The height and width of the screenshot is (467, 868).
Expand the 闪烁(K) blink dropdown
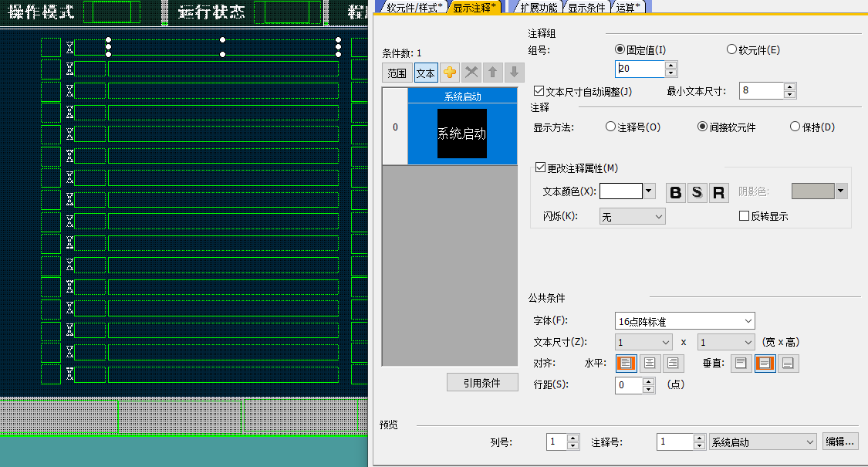(x=632, y=217)
